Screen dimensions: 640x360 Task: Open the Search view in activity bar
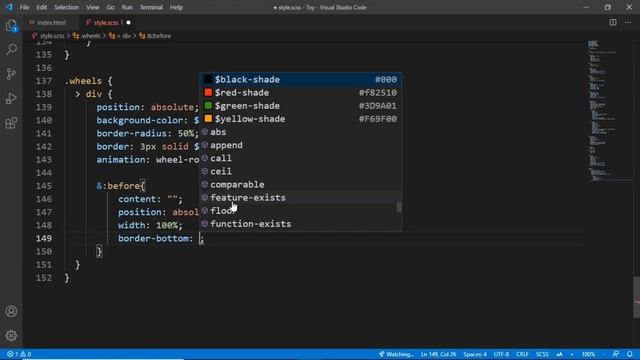[11, 49]
